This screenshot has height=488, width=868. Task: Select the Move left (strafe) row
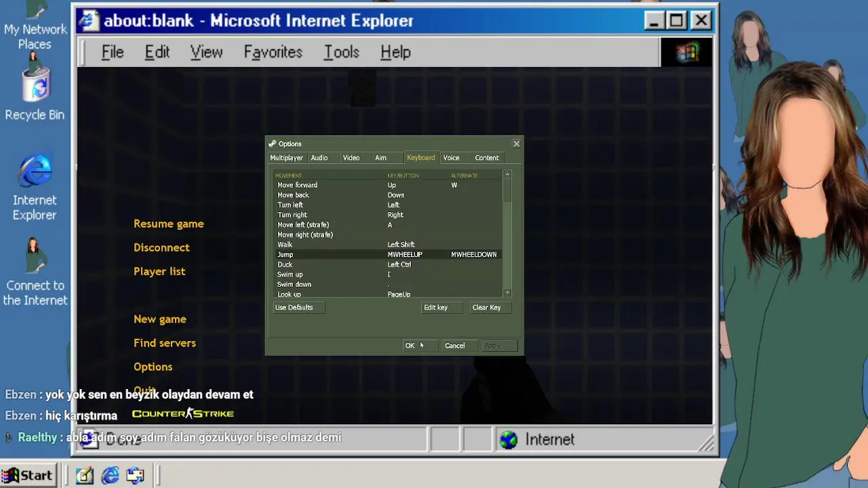[x=388, y=225]
